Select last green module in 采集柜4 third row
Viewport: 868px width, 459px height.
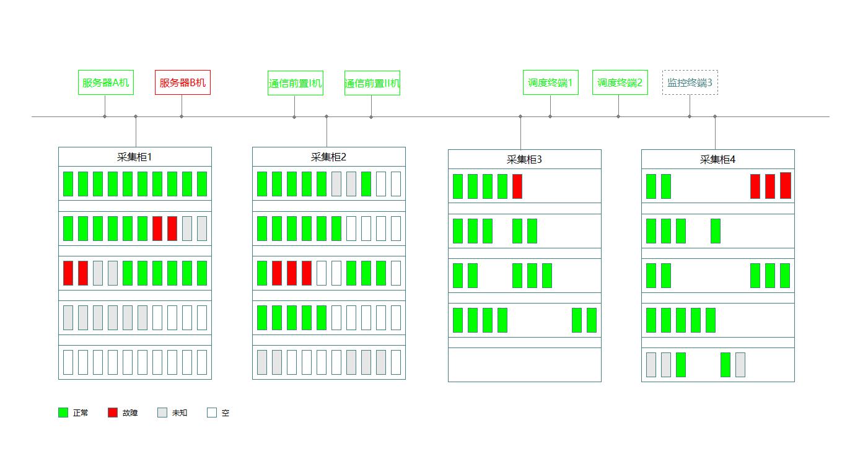click(785, 276)
